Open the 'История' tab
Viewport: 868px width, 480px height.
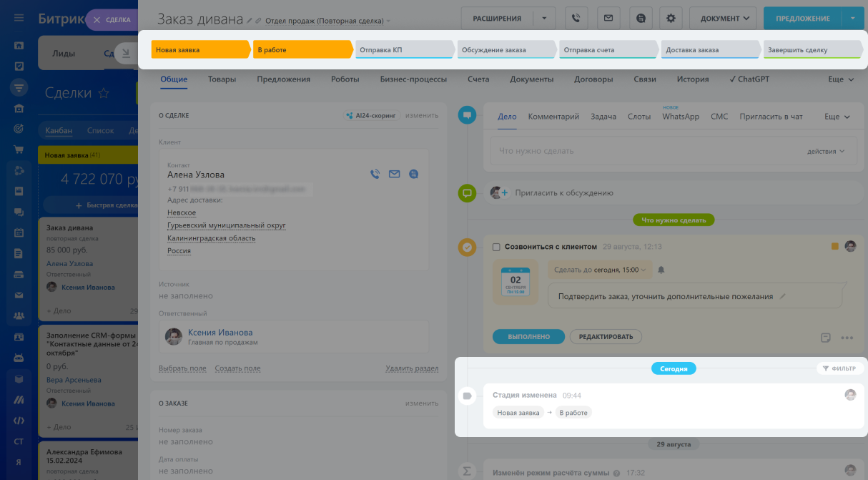pyautogui.click(x=693, y=79)
